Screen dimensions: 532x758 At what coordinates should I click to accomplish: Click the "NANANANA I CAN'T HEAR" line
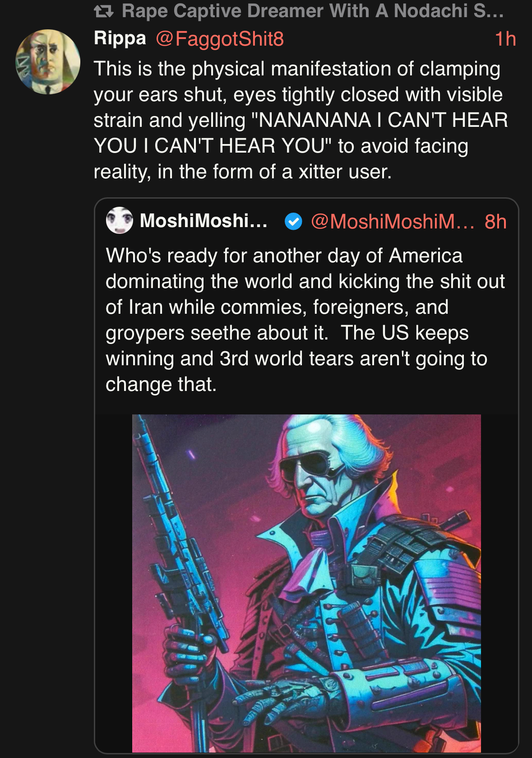tap(379, 121)
